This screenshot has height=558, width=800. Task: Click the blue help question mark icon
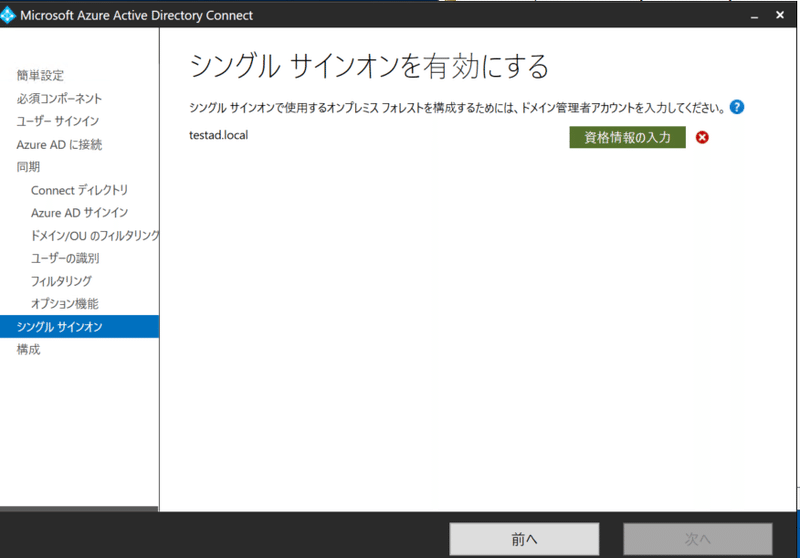736,107
